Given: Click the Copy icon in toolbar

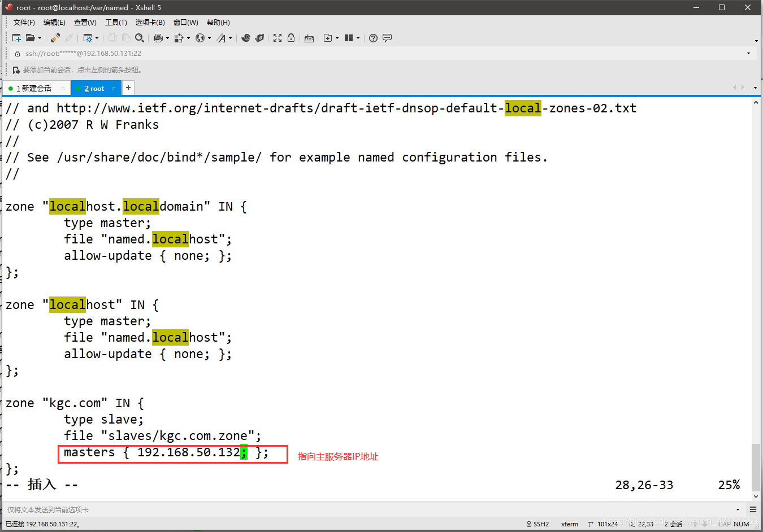Looking at the screenshot, I should tap(112, 38).
